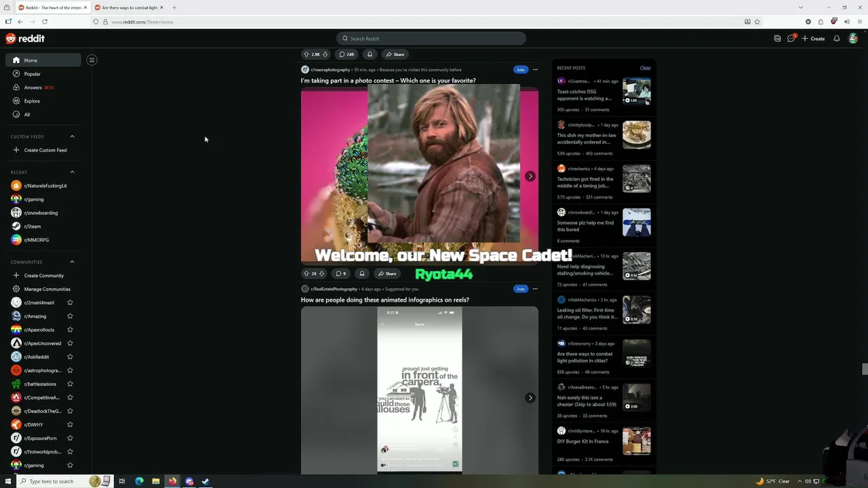Collapse the Recent section
Screen dimensions: 868x488
click(x=72, y=172)
